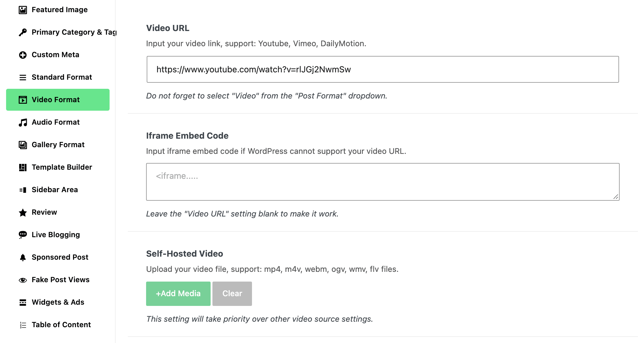644x343 pixels.
Task: Focus the Video URL input field
Action: pos(383,69)
